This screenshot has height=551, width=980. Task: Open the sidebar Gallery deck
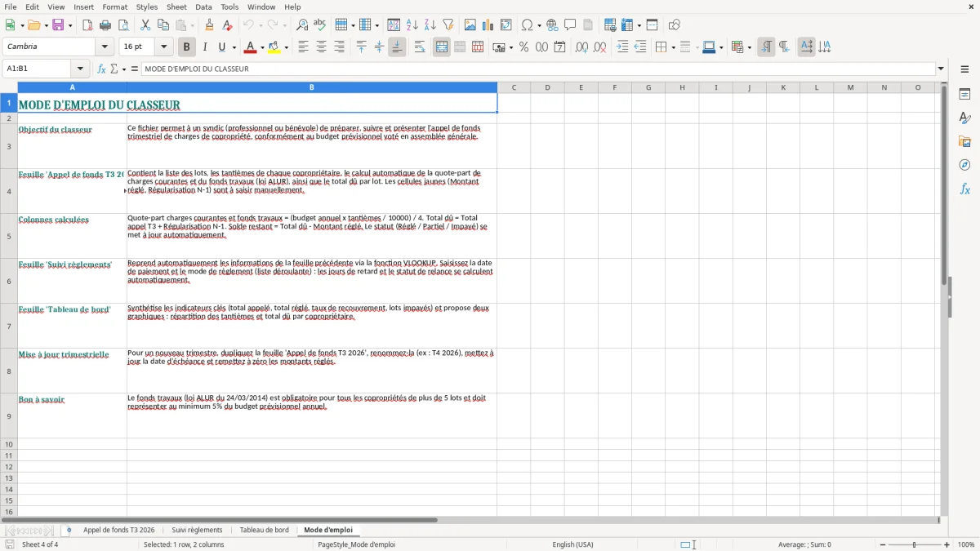click(x=964, y=141)
